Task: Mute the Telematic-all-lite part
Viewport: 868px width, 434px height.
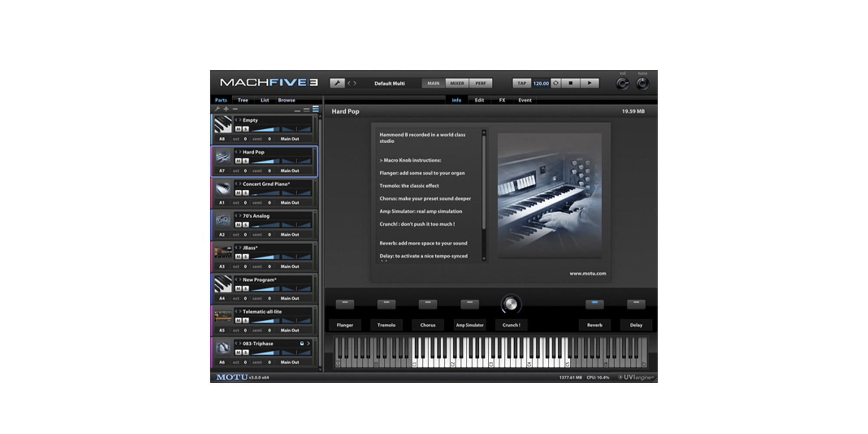Action: (x=238, y=320)
